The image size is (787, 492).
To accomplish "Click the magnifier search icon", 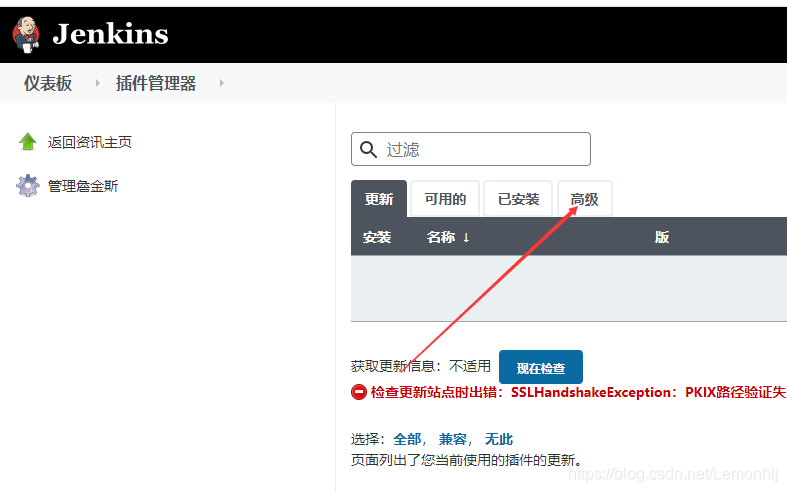I will coord(368,149).
